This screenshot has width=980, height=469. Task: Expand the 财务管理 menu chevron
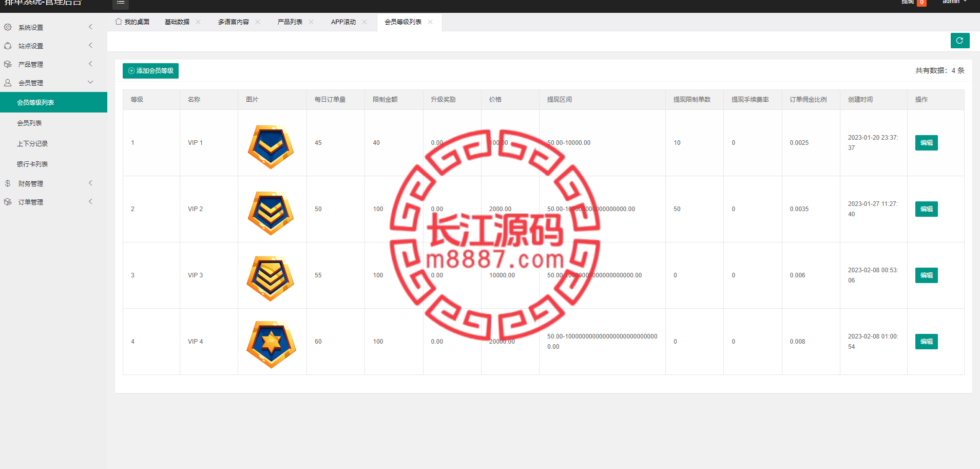pos(90,183)
